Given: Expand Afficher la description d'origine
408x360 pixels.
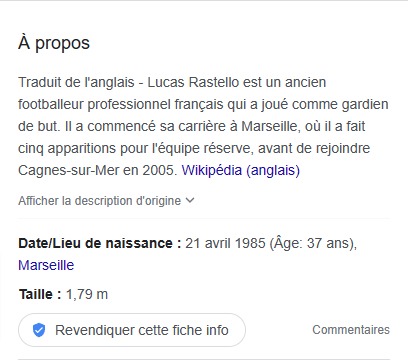Looking at the screenshot, I should (106, 201).
